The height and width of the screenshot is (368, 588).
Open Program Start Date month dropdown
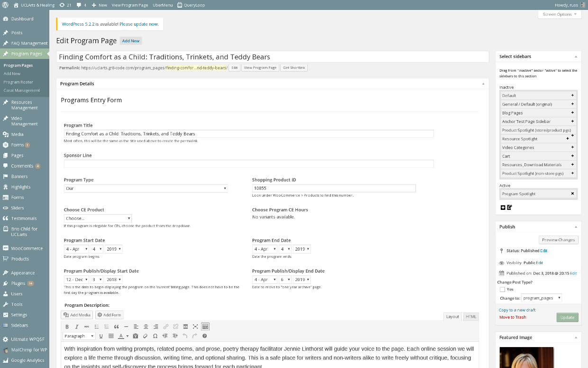point(76,249)
